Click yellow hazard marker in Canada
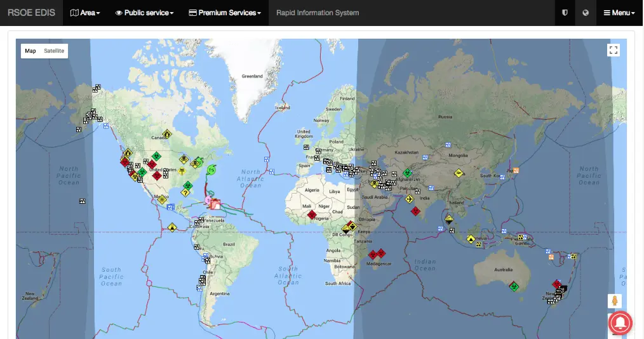 point(166,134)
